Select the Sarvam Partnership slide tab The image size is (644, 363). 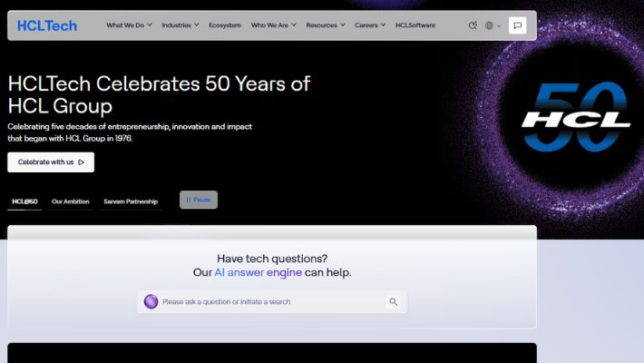click(131, 201)
